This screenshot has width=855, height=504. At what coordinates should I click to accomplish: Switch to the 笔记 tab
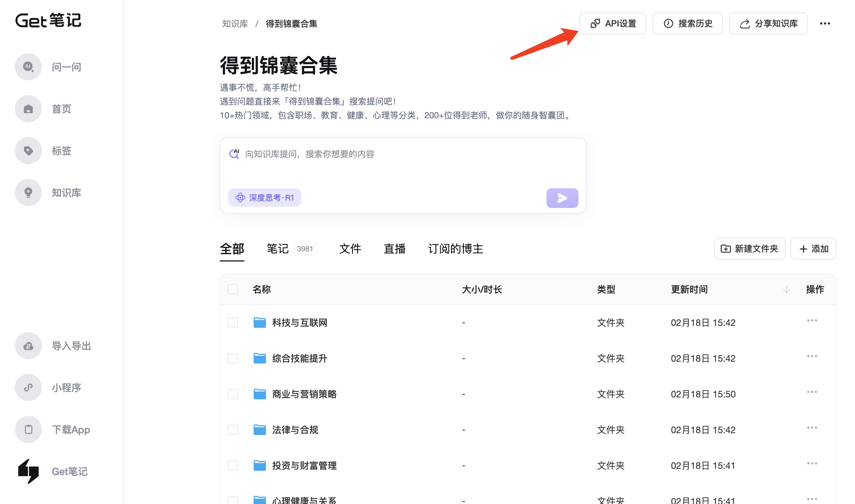[277, 249]
